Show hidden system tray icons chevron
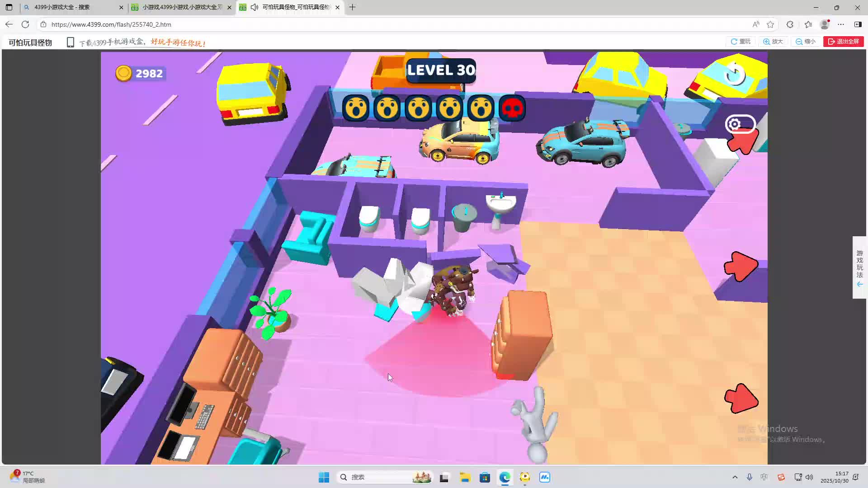Viewport: 868px width, 488px height. click(x=735, y=477)
